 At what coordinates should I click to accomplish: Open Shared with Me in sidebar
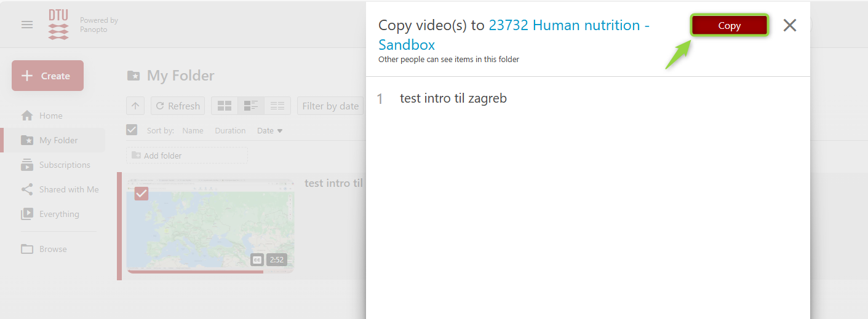[68, 189]
